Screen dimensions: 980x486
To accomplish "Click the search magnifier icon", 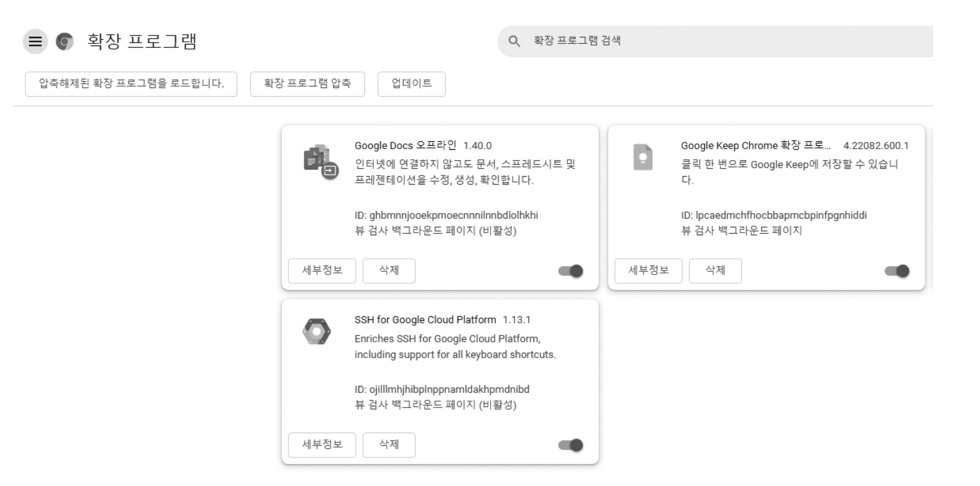I will [x=514, y=41].
